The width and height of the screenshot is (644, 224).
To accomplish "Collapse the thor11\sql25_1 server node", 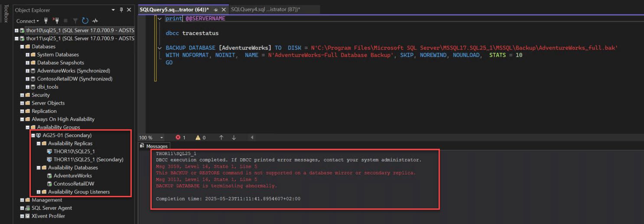I will [16, 38].
